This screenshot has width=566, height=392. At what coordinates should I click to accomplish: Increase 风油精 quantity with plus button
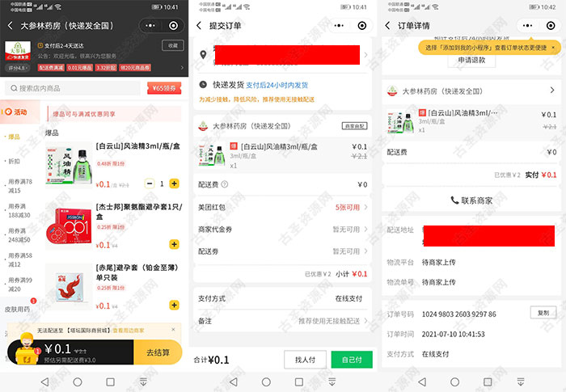click(x=174, y=183)
